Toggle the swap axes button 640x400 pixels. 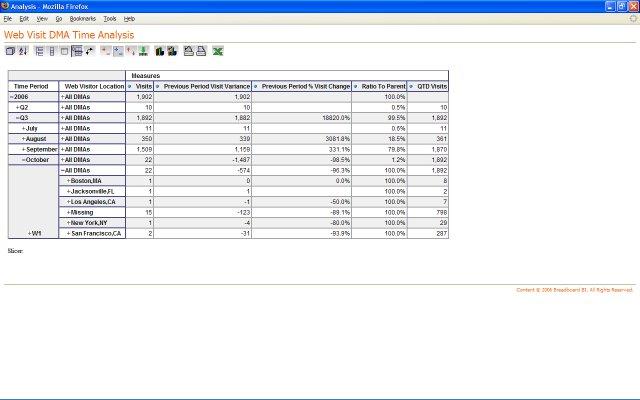[89, 50]
